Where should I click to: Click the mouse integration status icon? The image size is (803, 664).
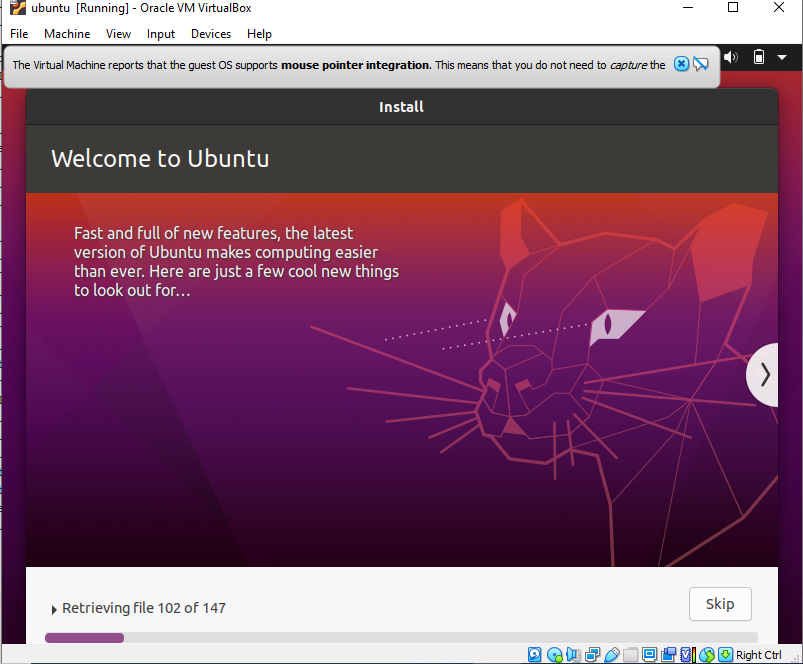pyautogui.click(x=707, y=655)
